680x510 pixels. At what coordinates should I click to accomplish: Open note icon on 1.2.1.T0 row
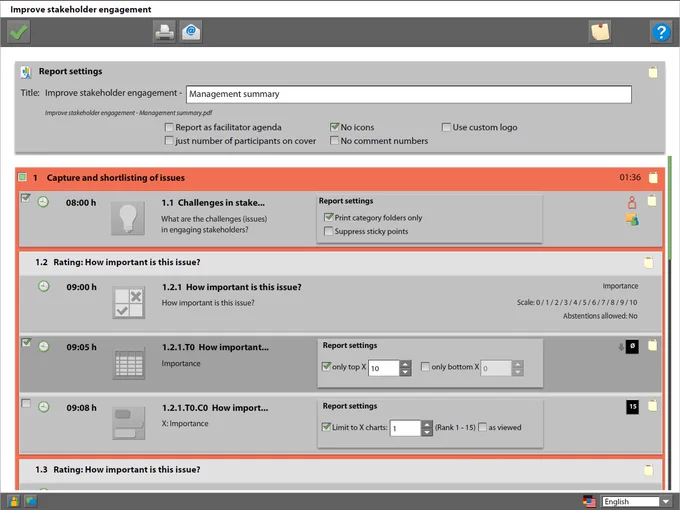pos(652,345)
